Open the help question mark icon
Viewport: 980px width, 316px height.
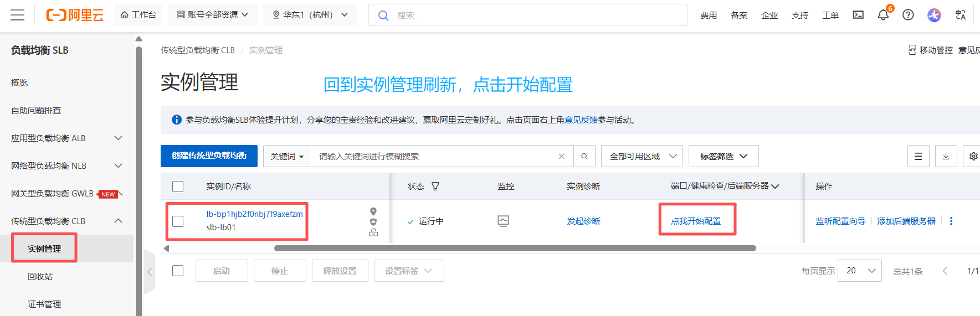908,15
